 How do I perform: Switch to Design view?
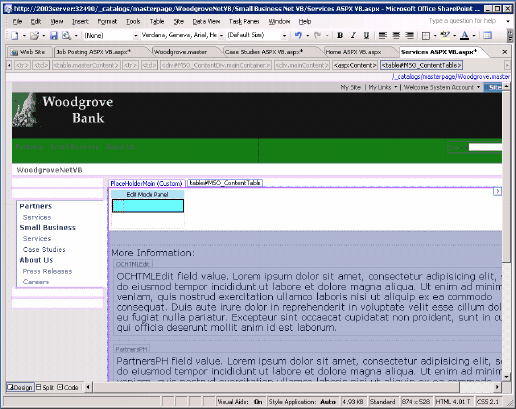(20, 387)
